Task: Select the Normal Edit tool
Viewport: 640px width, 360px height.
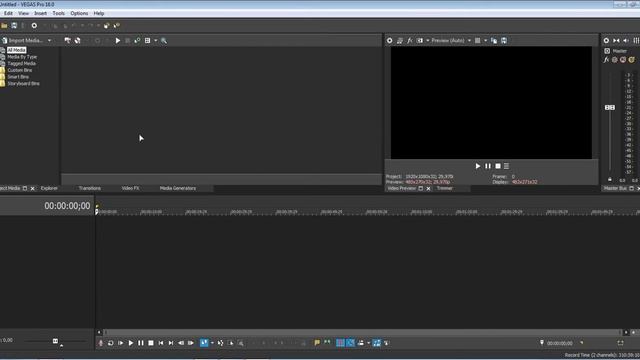Action: pyautogui.click(x=204, y=343)
